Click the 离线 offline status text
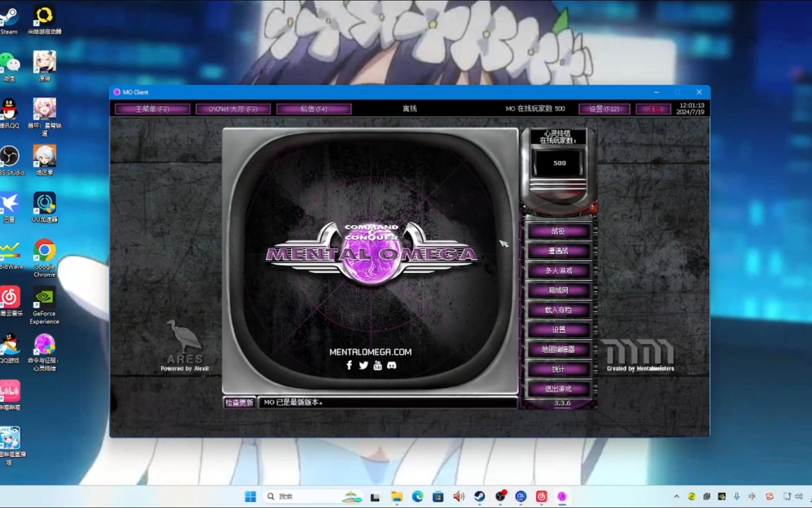 (410, 109)
